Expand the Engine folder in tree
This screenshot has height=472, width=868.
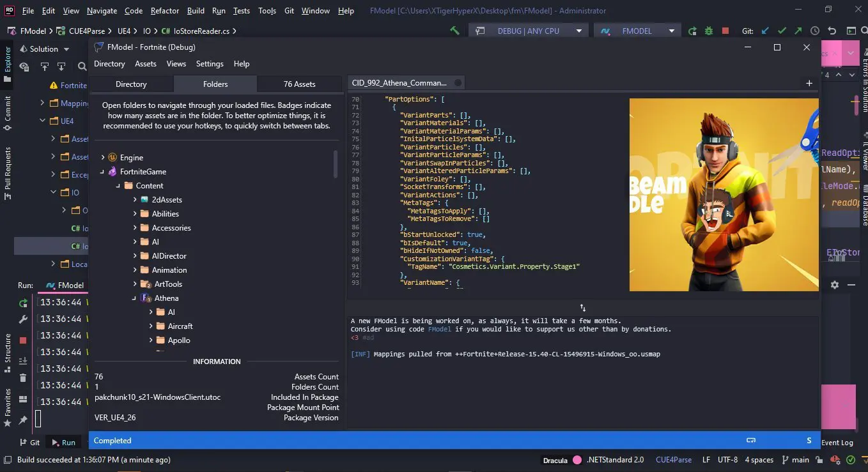point(103,157)
